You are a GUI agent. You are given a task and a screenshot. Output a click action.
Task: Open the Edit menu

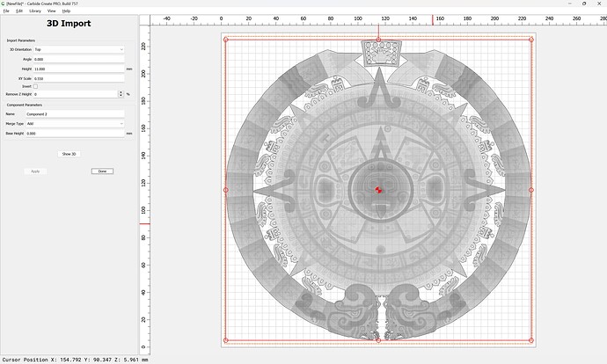click(19, 11)
